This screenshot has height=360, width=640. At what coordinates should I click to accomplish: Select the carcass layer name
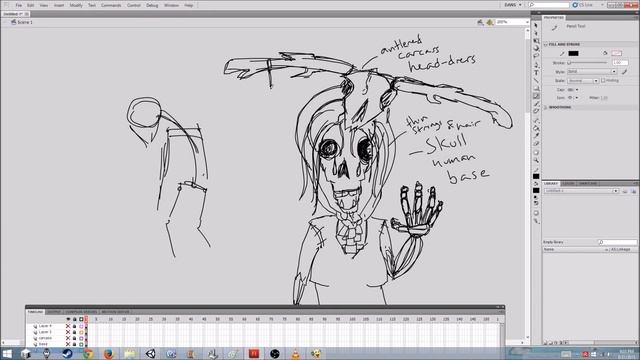(45, 338)
